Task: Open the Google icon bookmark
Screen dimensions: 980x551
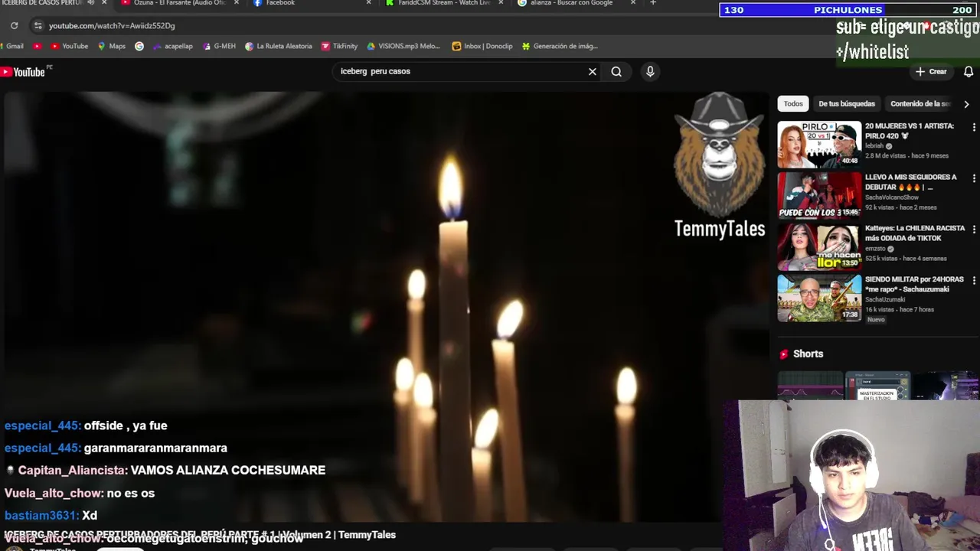Action: pyautogui.click(x=139, y=46)
